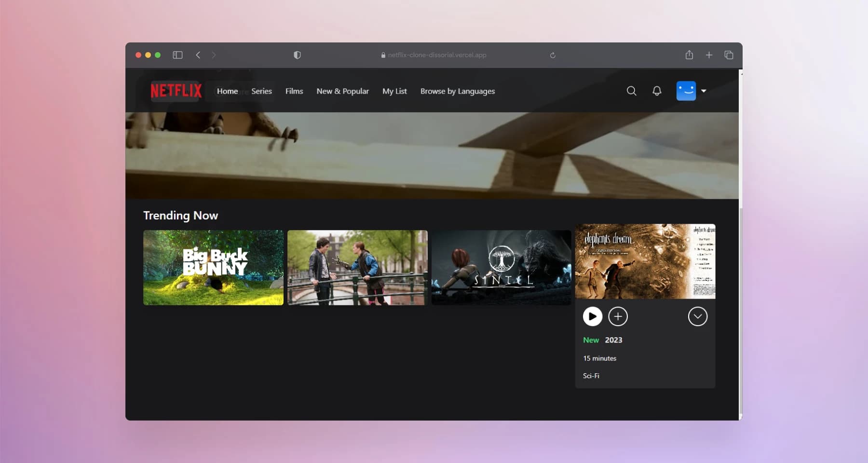The height and width of the screenshot is (463, 868).
Task: Select New & Popular
Action: [342, 91]
